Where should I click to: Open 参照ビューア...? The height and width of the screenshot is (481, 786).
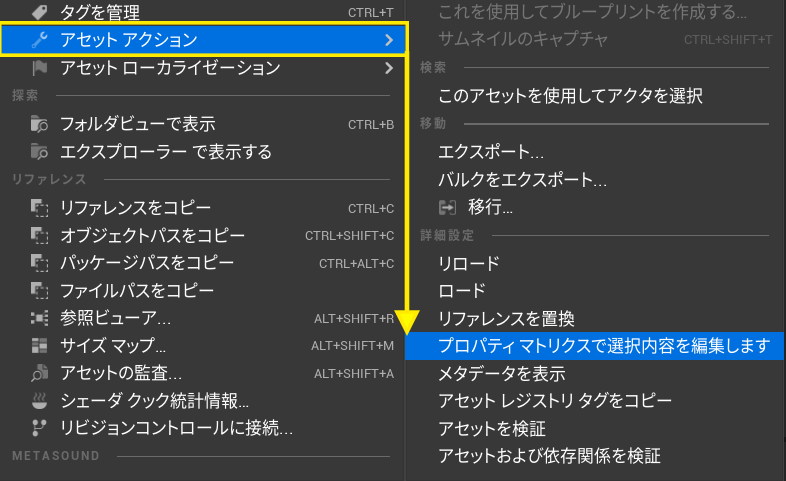click(x=203, y=318)
